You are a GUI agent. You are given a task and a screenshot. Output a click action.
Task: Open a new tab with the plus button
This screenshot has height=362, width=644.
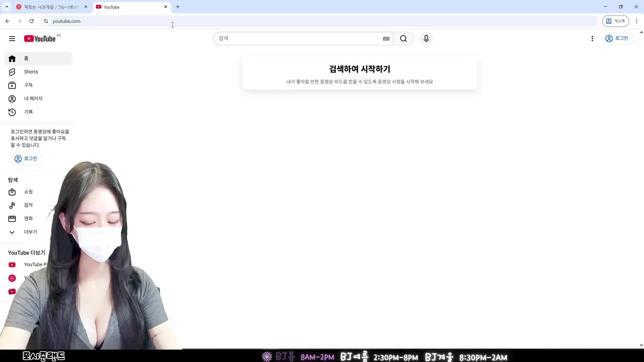pos(178,7)
